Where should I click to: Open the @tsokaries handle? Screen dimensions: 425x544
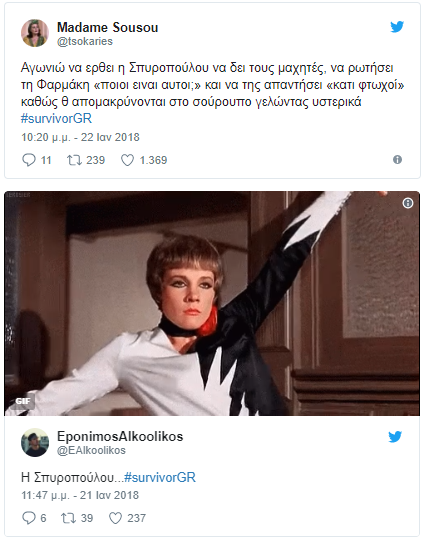[85, 41]
